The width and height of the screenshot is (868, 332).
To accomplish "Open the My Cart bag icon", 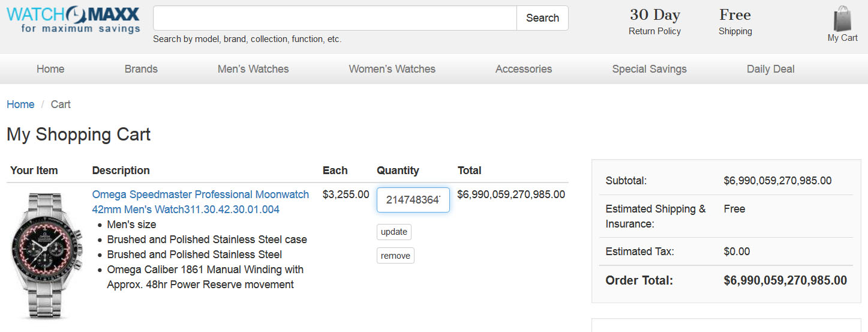I will pyautogui.click(x=842, y=19).
